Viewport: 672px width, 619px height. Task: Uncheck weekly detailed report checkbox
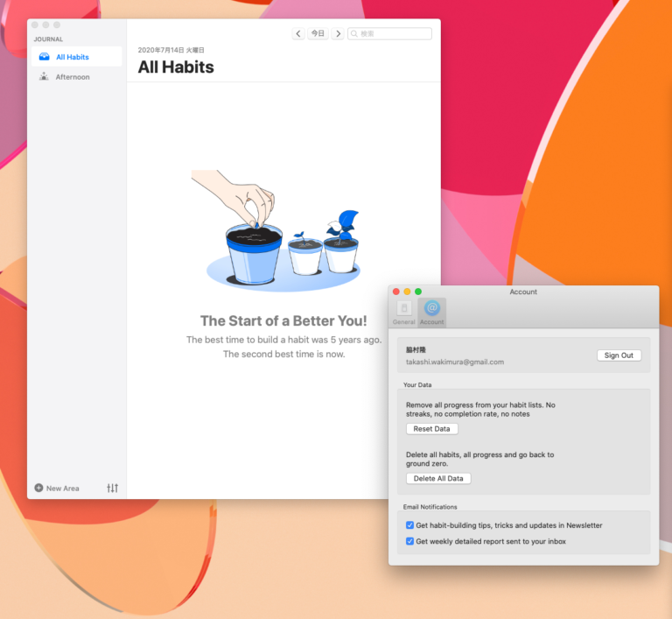(x=410, y=541)
